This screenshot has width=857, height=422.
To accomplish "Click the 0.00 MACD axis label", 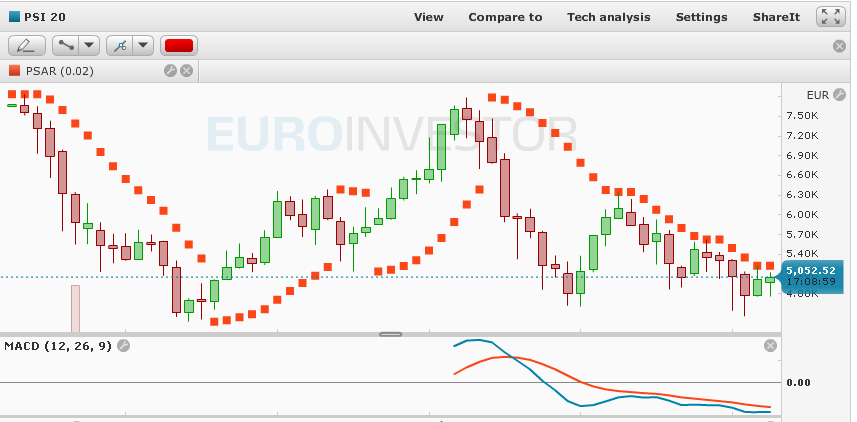I will (x=798, y=382).
